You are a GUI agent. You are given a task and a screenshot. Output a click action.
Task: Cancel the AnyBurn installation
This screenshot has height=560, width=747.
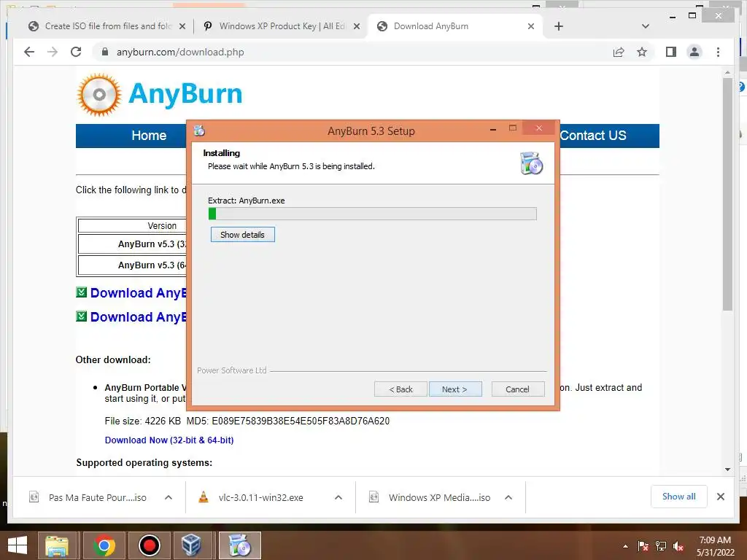pos(518,389)
